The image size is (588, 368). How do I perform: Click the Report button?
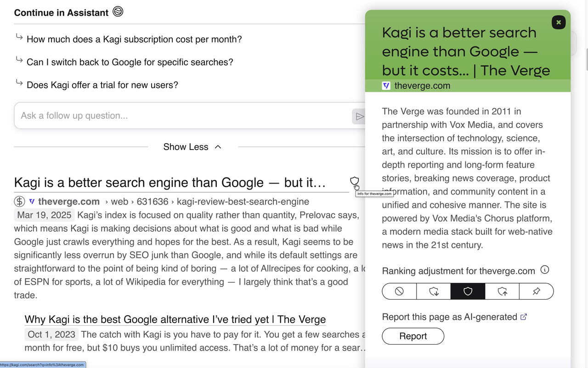tap(413, 336)
